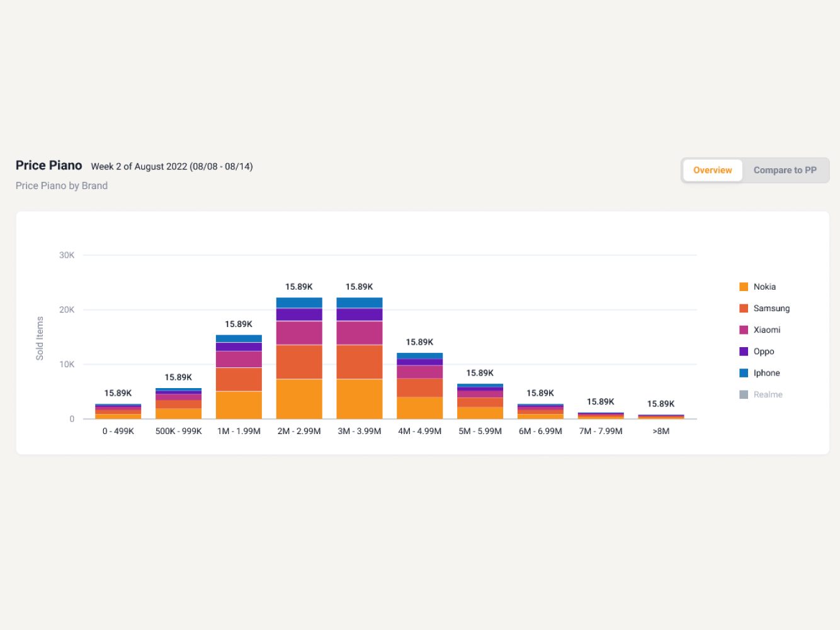Toggle the Xiaomi legend label

pyautogui.click(x=766, y=329)
